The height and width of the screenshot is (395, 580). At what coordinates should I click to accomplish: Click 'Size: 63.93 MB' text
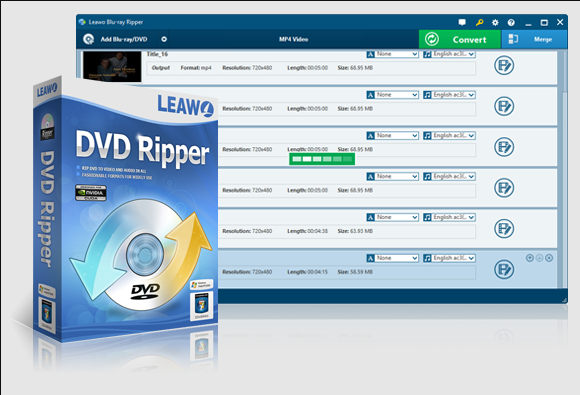coord(355,231)
